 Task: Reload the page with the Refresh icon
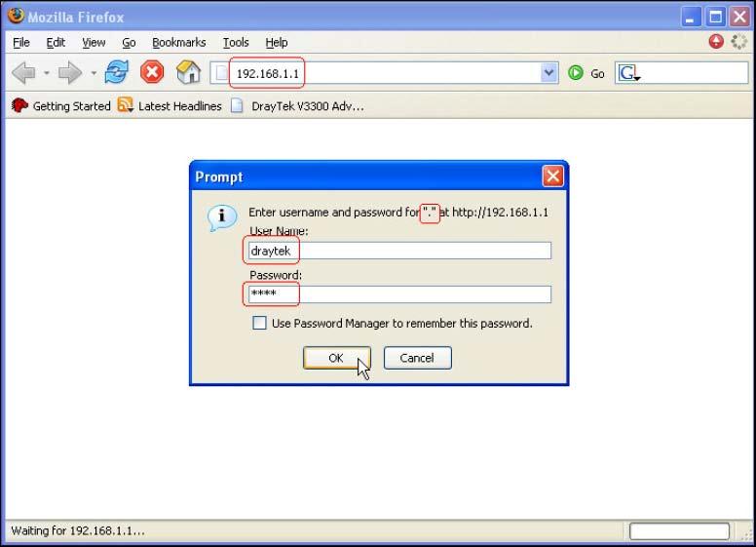tap(118, 73)
